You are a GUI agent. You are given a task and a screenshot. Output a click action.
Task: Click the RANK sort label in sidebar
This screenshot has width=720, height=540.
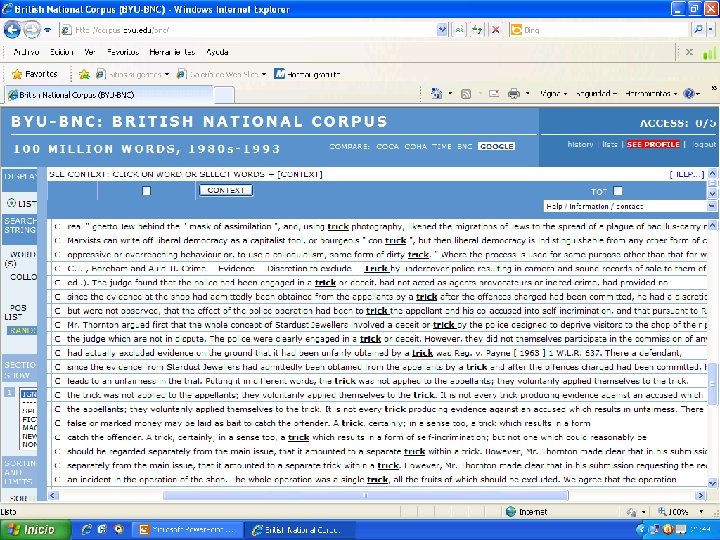[22, 330]
